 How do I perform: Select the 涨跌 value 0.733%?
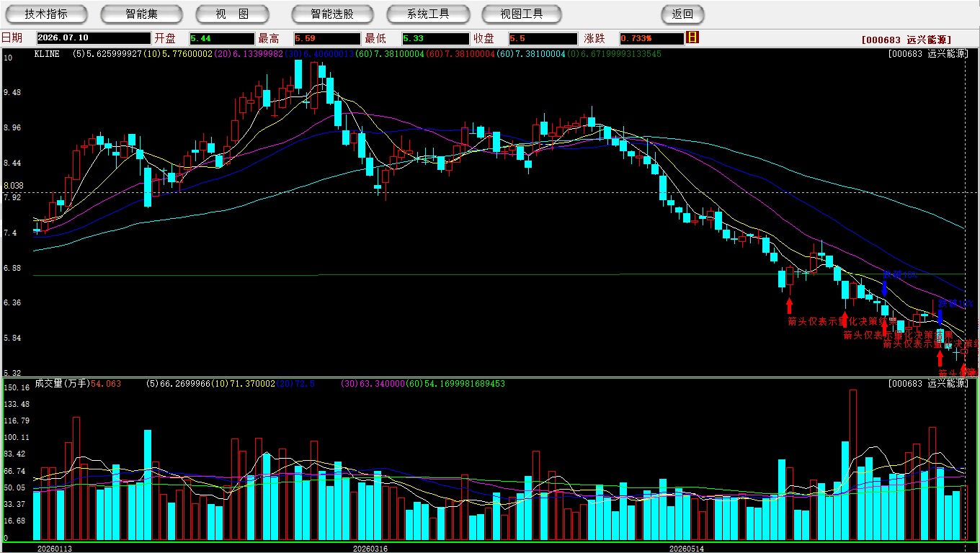pyautogui.click(x=651, y=38)
